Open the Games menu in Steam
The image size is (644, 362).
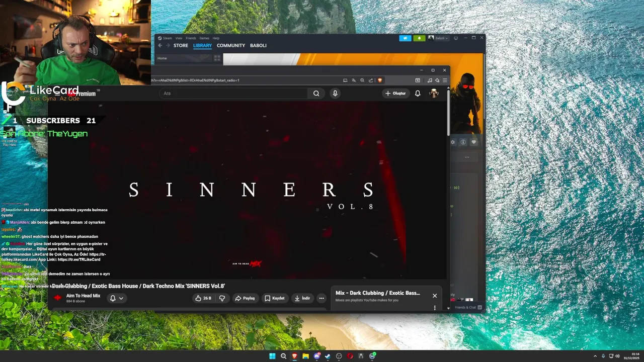click(x=204, y=38)
